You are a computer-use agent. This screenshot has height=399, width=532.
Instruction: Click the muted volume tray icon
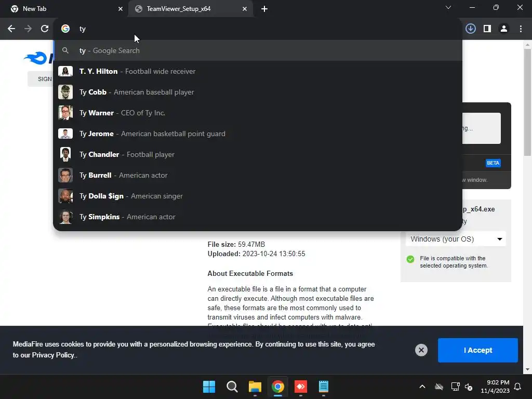(469, 387)
